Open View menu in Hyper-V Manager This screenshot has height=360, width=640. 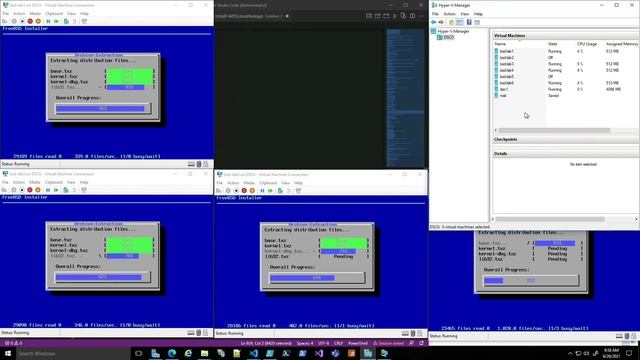point(464,14)
